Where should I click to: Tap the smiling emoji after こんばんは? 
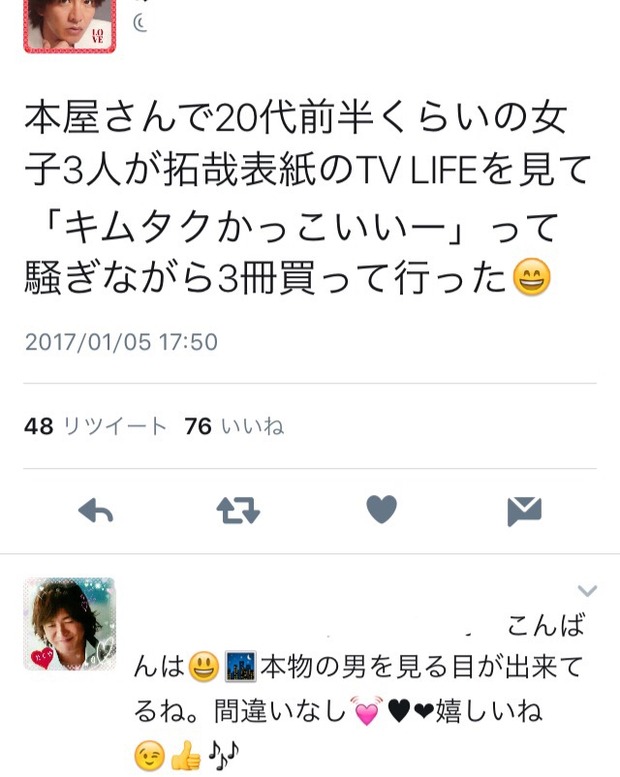point(204,666)
